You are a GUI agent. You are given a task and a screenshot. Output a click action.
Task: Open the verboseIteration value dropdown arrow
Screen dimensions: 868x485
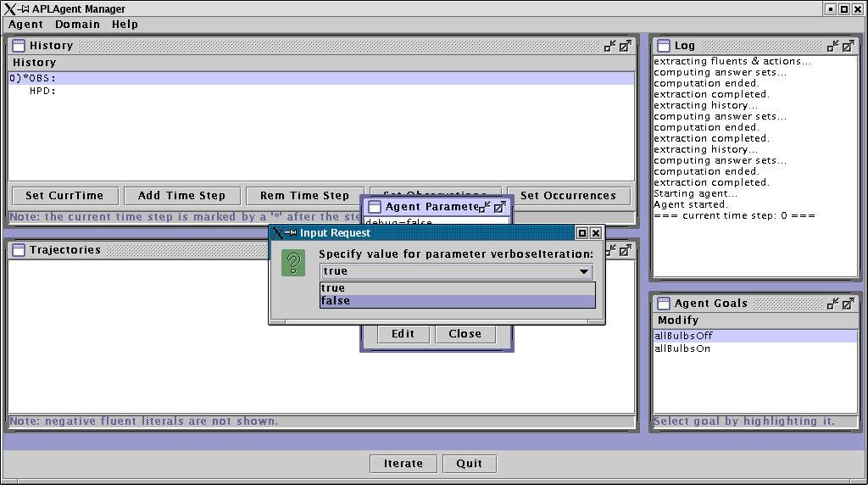[584, 272]
